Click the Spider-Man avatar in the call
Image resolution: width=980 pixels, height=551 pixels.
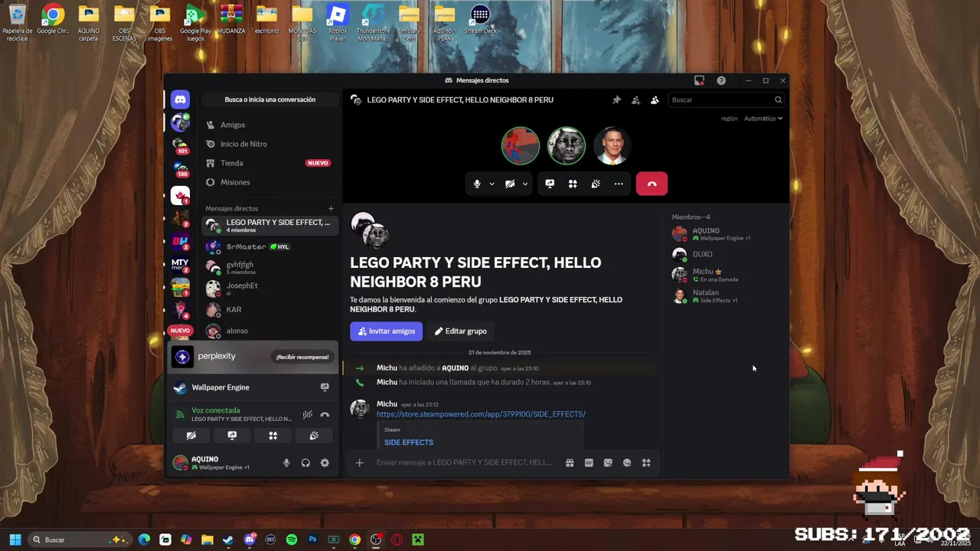521,145
